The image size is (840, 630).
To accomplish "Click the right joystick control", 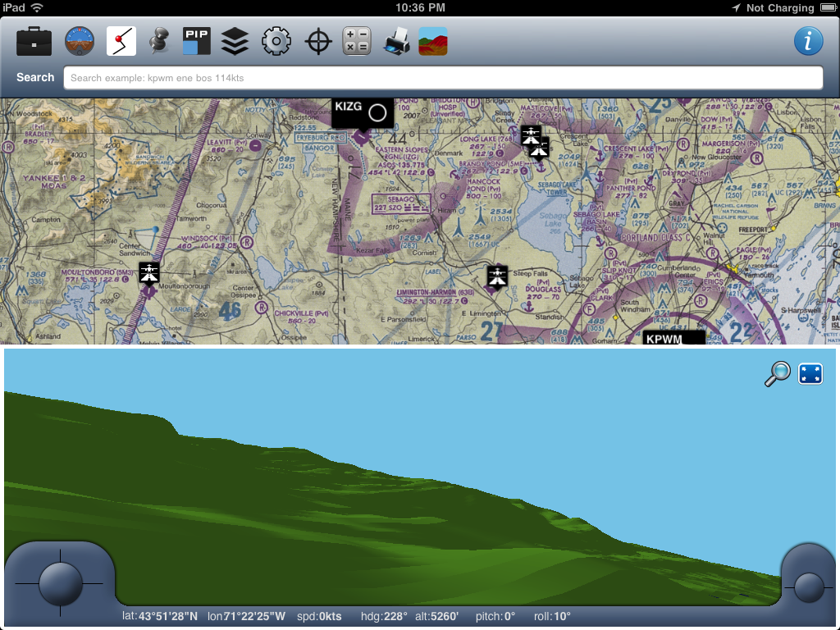I will (x=809, y=587).
